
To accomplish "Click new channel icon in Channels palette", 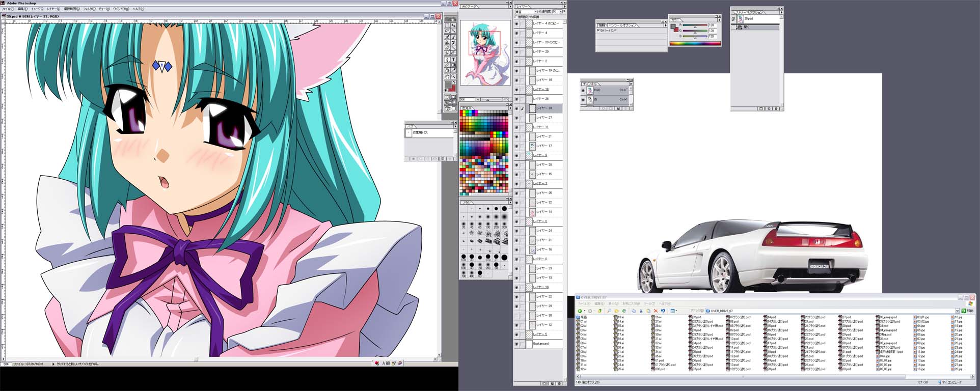I will [x=618, y=108].
